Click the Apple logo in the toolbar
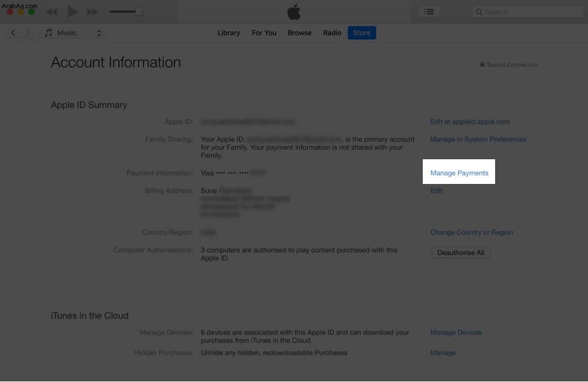The height and width of the screenshot is (382, 588). 294,12
